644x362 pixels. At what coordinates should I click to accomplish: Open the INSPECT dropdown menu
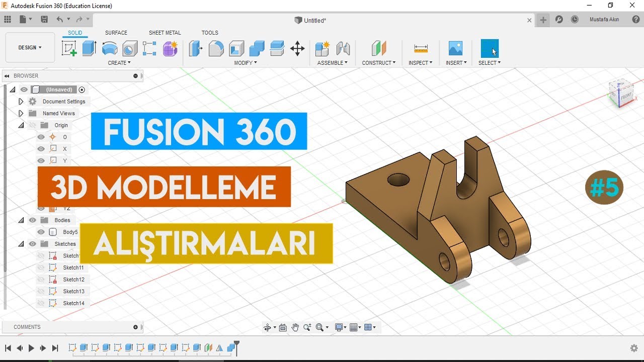421,63
